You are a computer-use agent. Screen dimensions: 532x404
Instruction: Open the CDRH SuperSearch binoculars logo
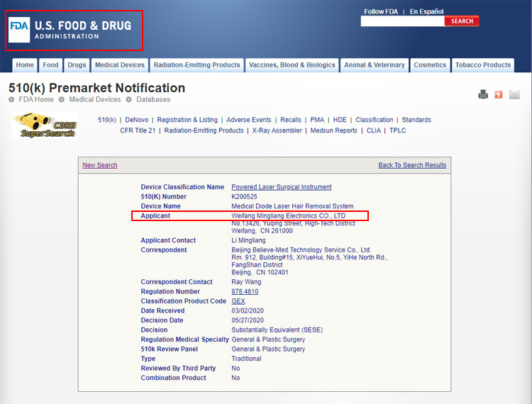[x=45, y=125]
